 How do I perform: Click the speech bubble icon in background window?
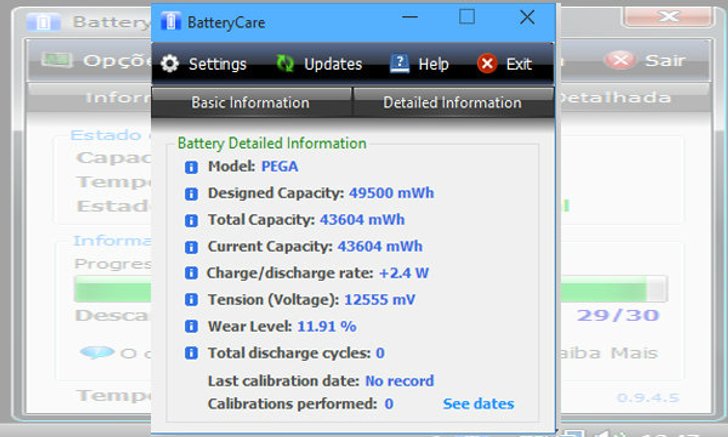[x=97, y=353]
